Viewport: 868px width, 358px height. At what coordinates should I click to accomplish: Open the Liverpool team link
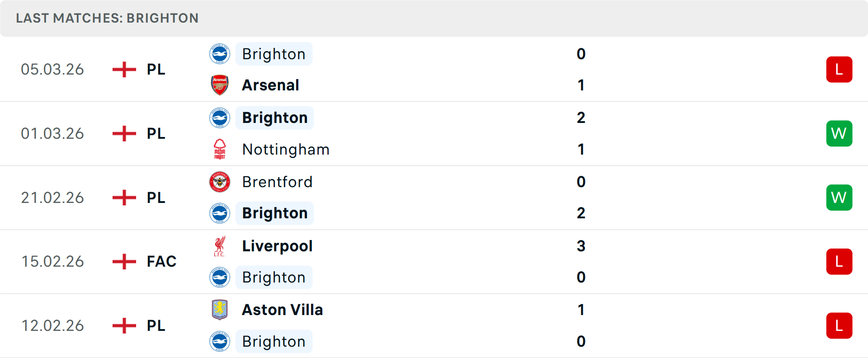pos(277,246)
